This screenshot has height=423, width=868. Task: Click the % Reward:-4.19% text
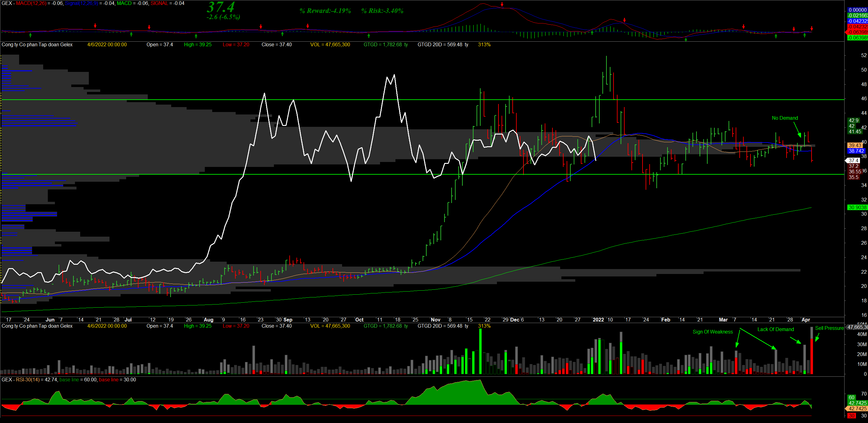tap(325, 11)
